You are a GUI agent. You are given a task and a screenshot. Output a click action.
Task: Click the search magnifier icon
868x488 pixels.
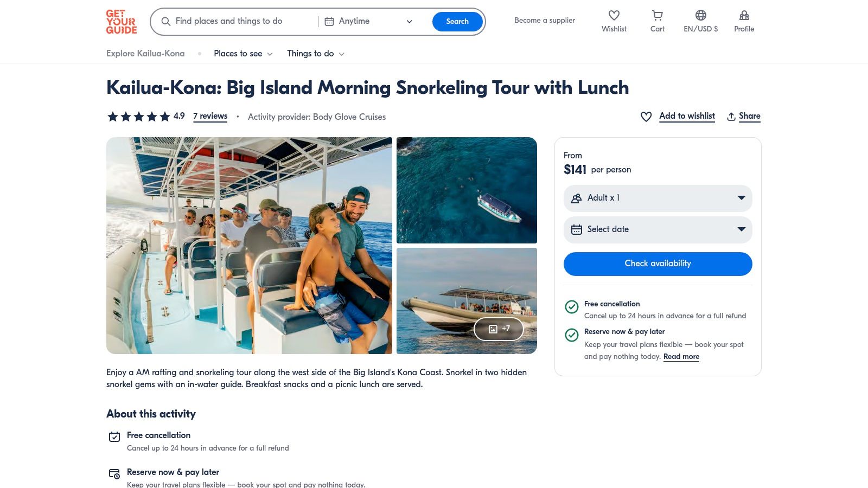click(x=166, y=22)
